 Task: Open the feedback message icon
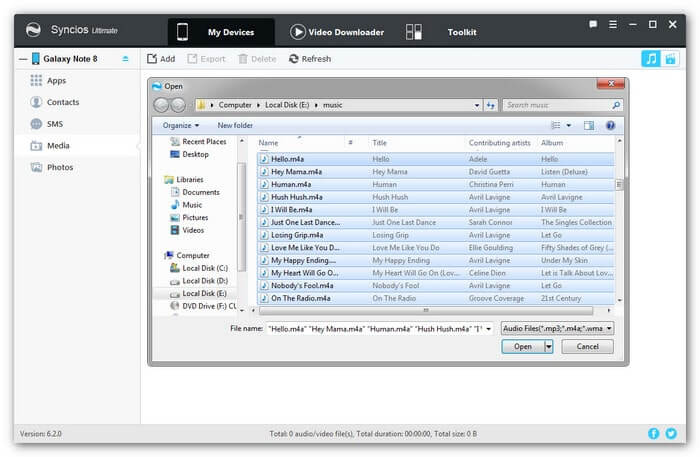(593, 24)
